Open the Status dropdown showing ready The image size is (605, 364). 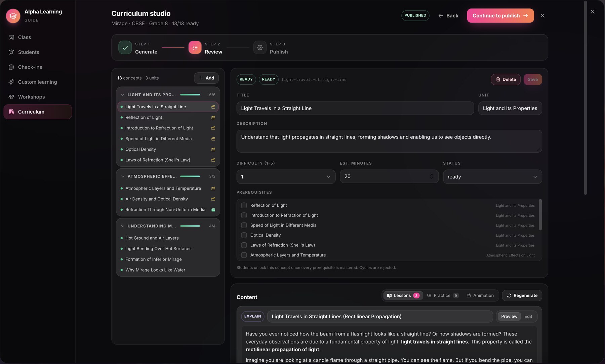point(492,177)
